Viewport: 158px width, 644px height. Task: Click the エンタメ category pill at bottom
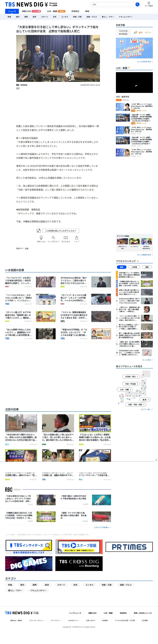pos(89,585)
